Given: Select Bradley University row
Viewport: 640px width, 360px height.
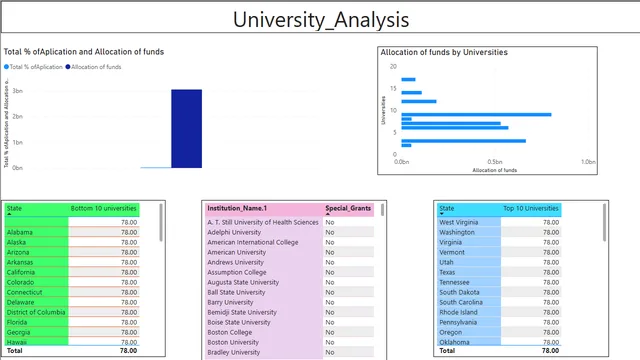Looking at the screenshot, I should 290,352.
